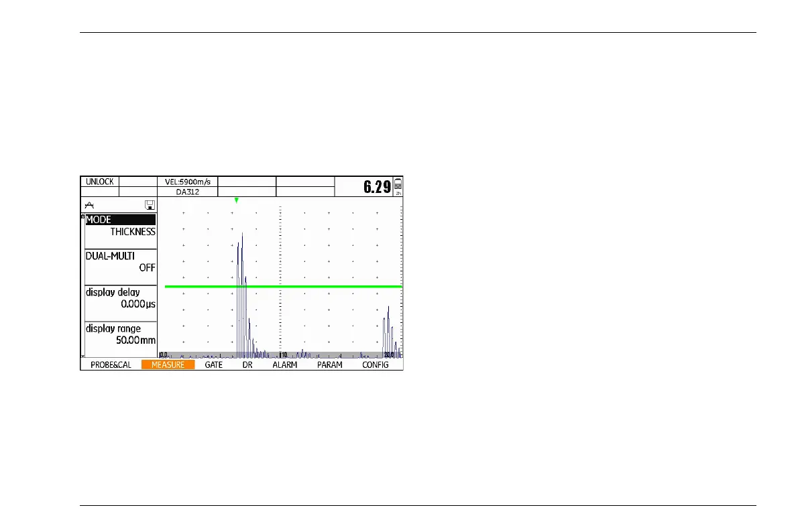Click the 0.000µs delay value
Viewport: 798px width, 532px height.
pos(138,304)
